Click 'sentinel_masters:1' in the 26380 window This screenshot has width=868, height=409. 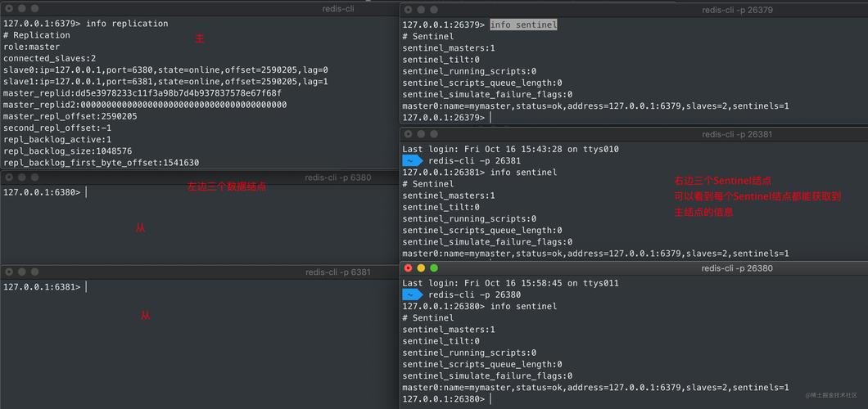click(x=449, y=330)
